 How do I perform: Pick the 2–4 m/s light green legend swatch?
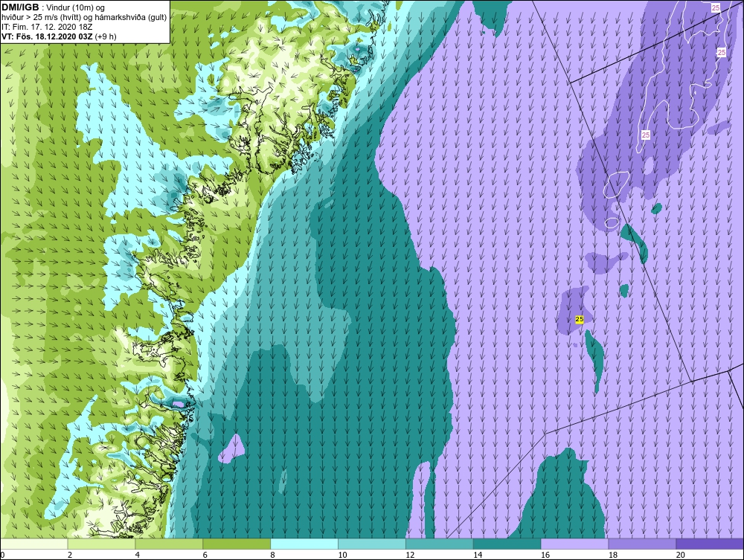[101, 544]
